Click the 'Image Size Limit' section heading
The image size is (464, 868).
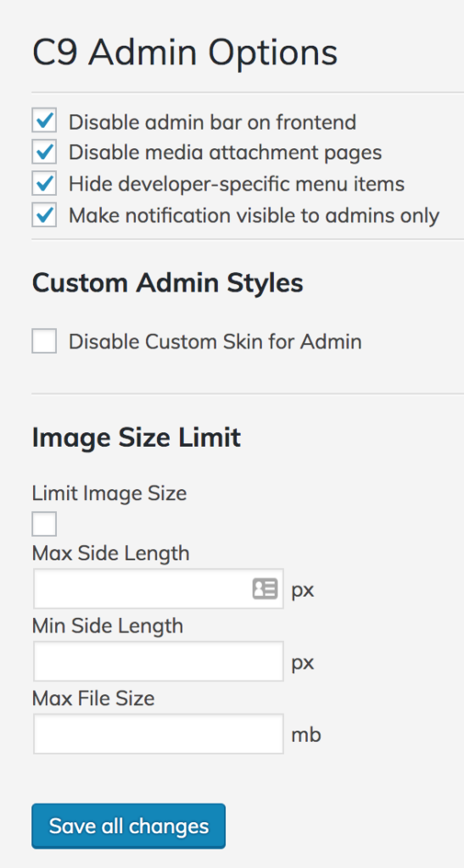coord(137,437)
